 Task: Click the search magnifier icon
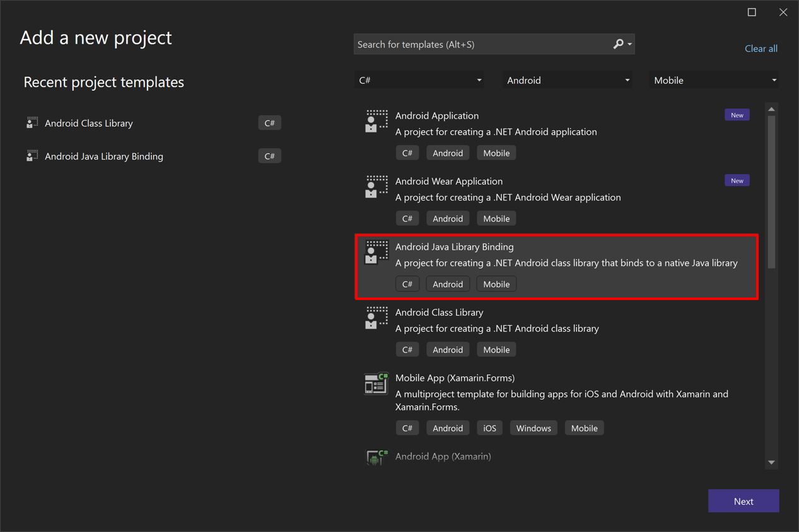(x=617, y=44)
